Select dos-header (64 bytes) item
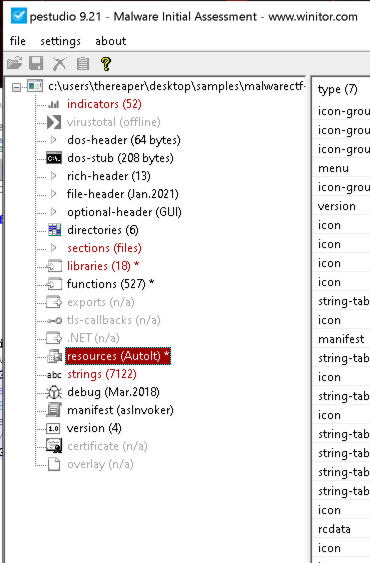 124,140
